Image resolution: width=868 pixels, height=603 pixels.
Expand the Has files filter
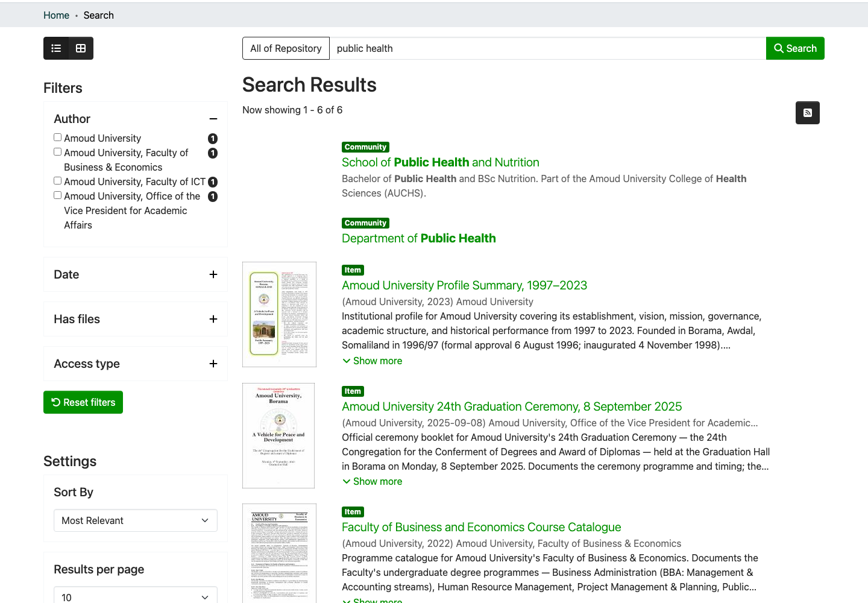coord(213,319)
